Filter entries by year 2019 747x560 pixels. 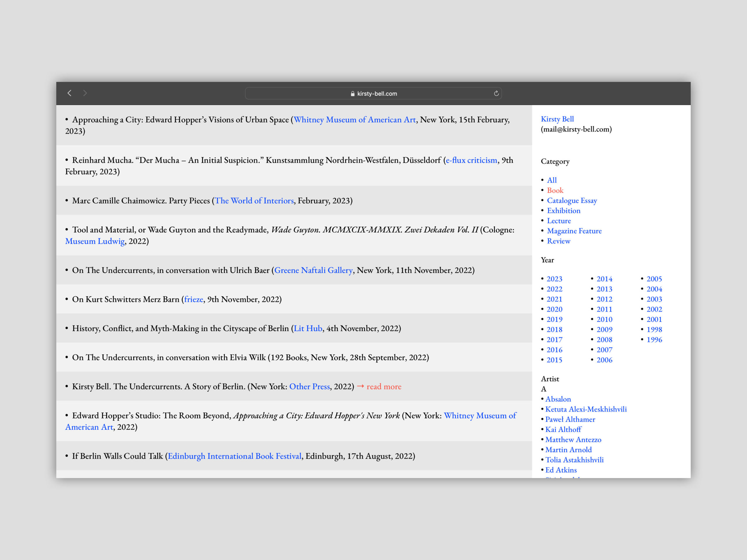point(554,319)
